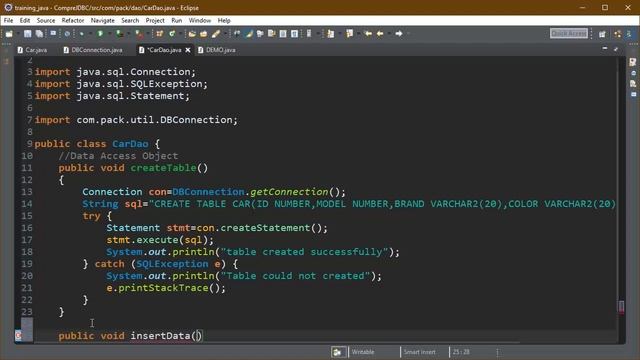Viewport: 640px width, 360px height.
Task: Switch to the DEMO.java tab
Action: tap(217, 50)
